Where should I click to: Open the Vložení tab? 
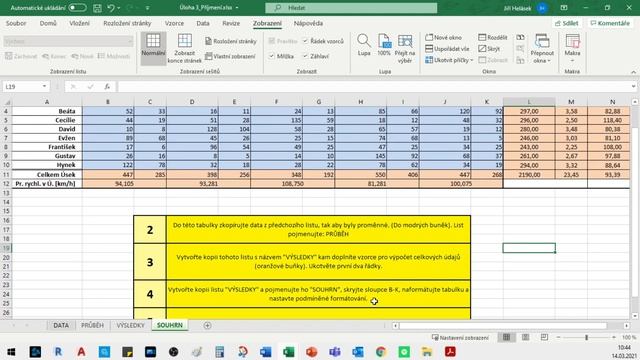79,23
